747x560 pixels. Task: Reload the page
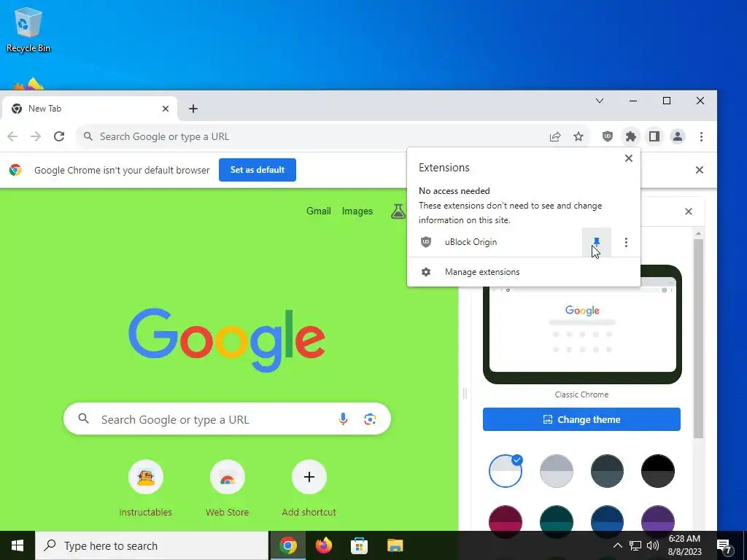[x=59, y=136]
